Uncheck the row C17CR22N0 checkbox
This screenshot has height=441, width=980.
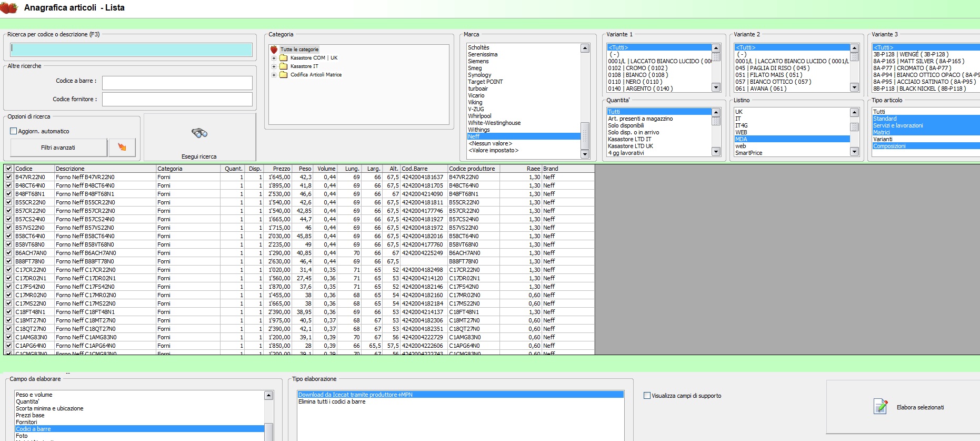[8, 270]
